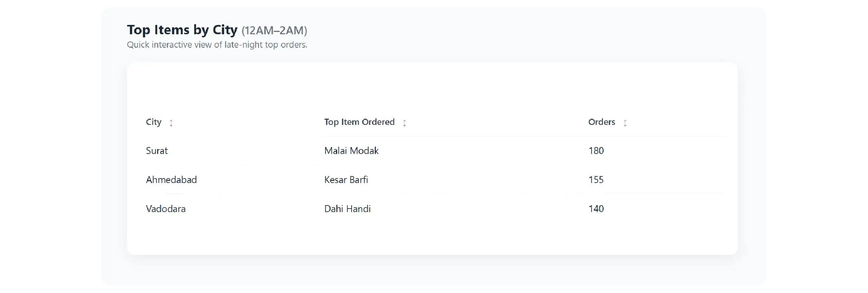The image size is (868, 293).
Task: Sort by the Orders header label
Action: pyautogui.click(x=602, y=122)
